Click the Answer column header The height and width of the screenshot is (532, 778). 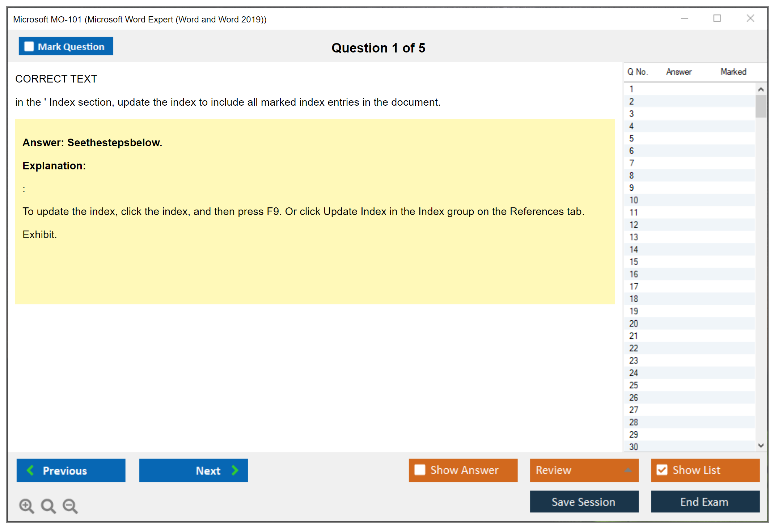coord(678,72)
